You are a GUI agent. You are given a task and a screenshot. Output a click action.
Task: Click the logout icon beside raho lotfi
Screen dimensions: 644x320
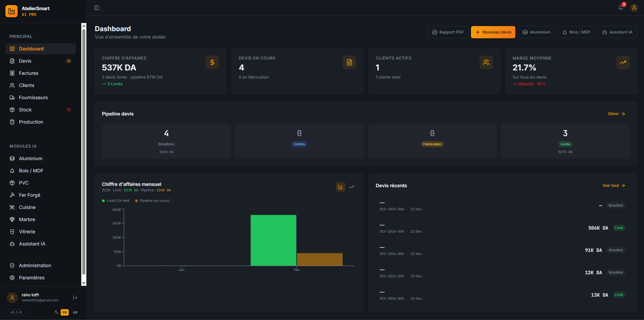pos(75,298)
